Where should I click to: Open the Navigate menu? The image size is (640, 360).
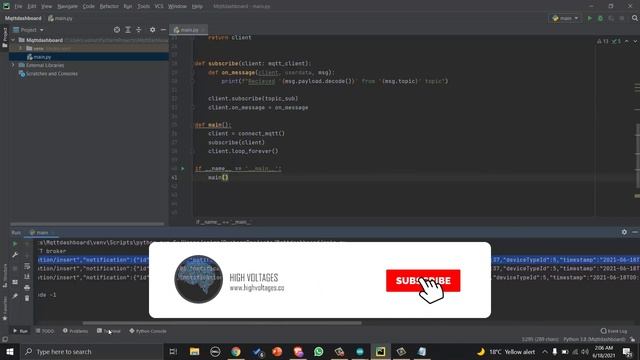[67, 7]
